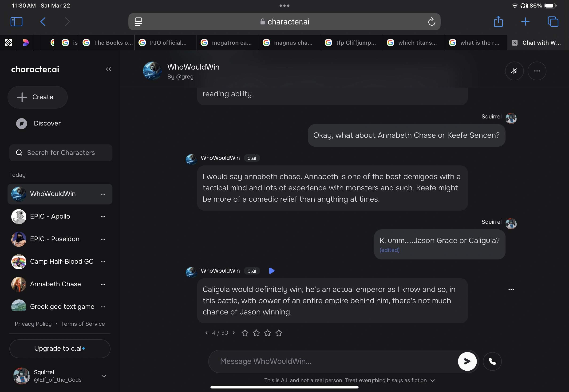
Task: Show next reply variation arrow
Action: [x=234, y=333]
